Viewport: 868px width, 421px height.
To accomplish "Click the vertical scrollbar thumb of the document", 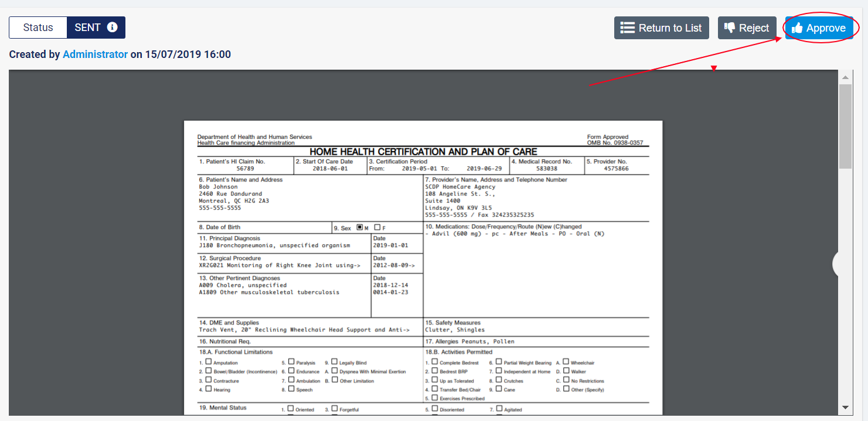I will click(845, 126).
